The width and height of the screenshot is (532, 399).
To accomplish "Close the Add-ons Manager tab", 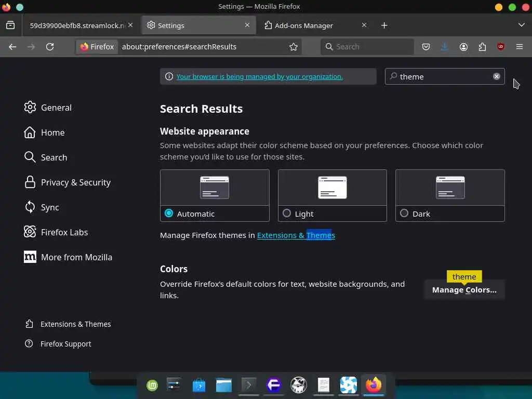I will [364, 25].
